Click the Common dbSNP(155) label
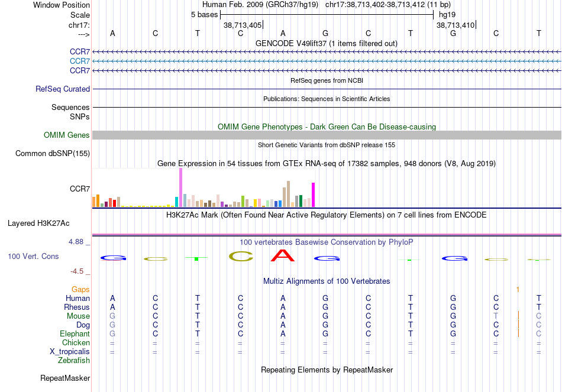 [x=52, y=153]
